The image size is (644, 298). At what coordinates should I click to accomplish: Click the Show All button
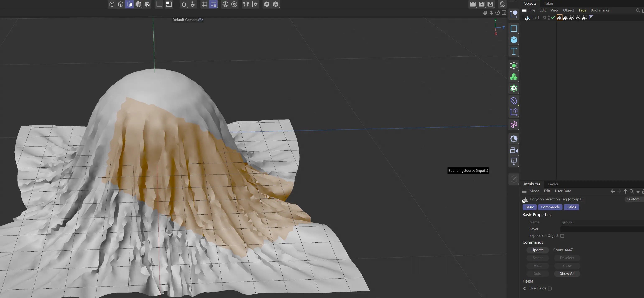click(567, 274)
